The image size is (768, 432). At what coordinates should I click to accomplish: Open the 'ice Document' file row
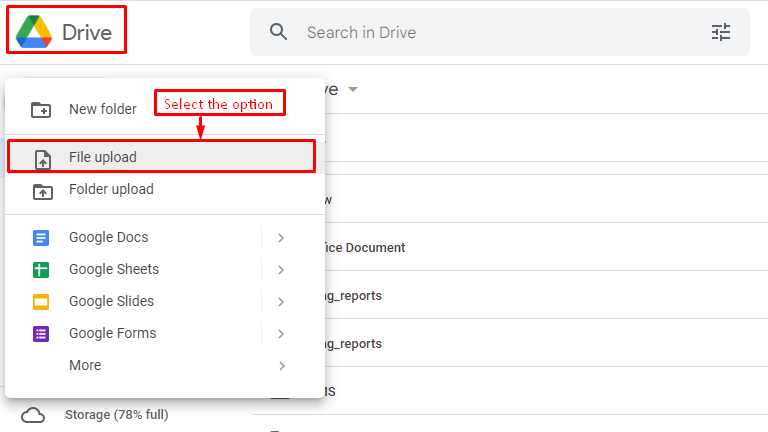coord(546,247)
